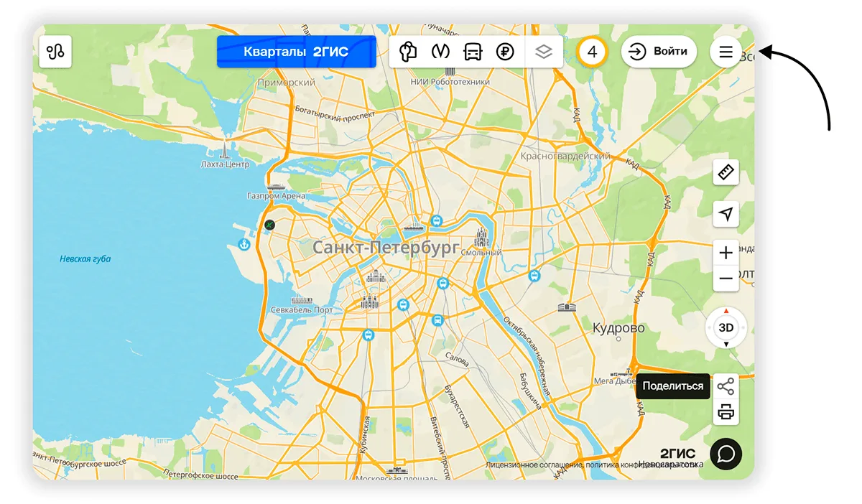Click the red north compass arrow
Screen dimensions: 862x504
[726, 311]
